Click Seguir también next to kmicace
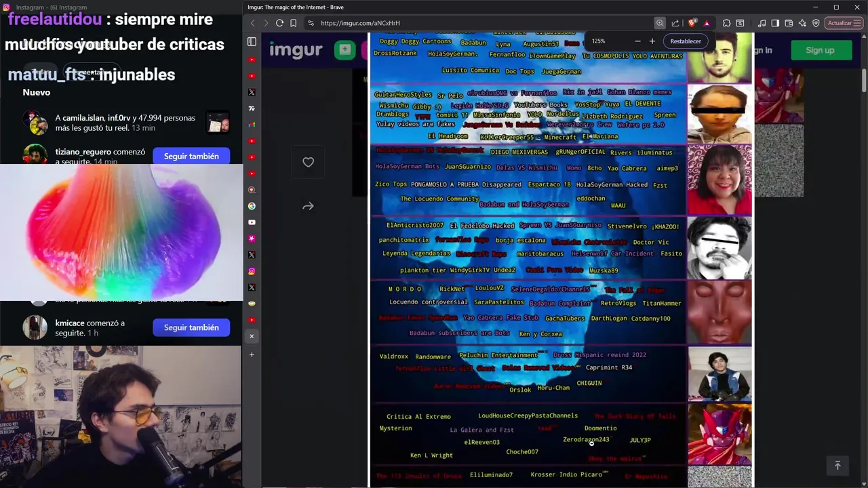 point(191,327)
